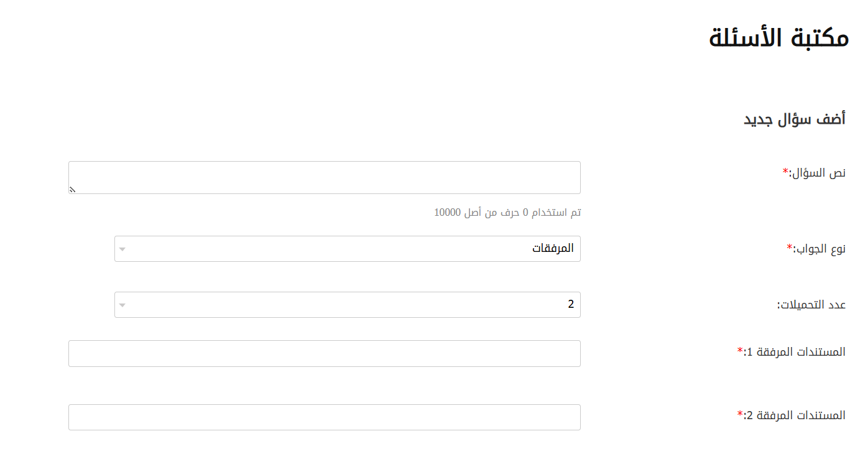
Task: Click inside the نص السؤال text area
Action: tap(324, 178)
